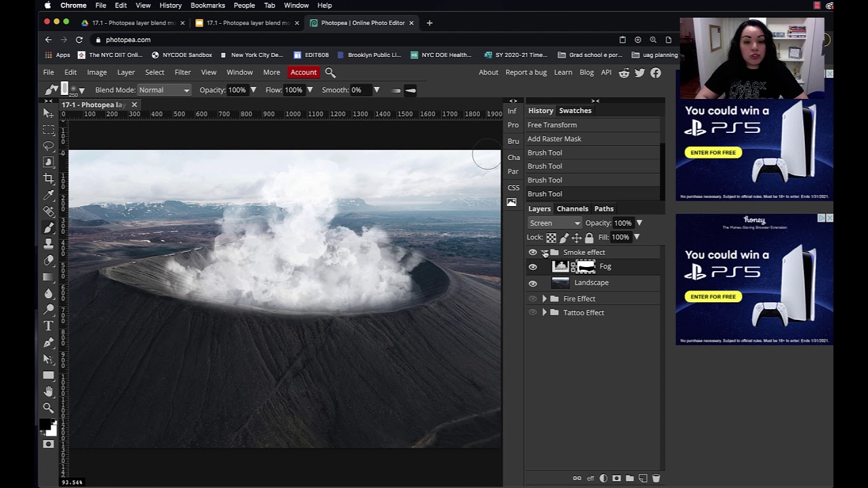Screen dimensions: 868x488
Task: Click the search magnifier in menu bar
Action: [x=330, y=72]
